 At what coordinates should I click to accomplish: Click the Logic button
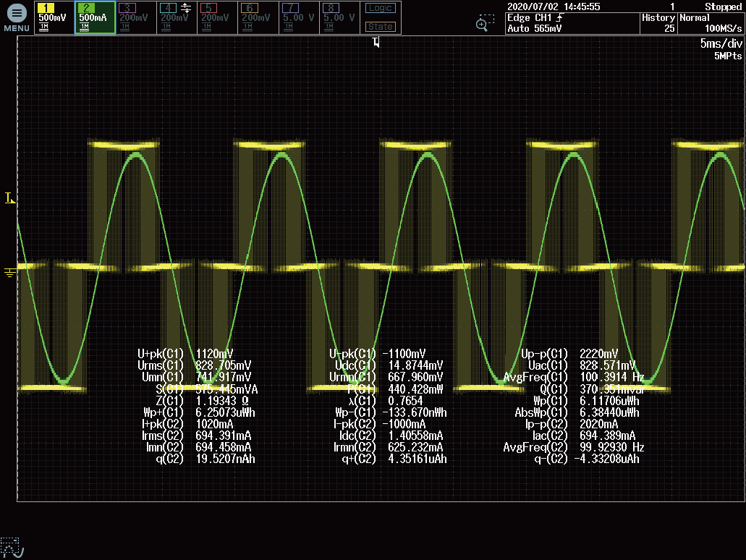coord(381,8)
